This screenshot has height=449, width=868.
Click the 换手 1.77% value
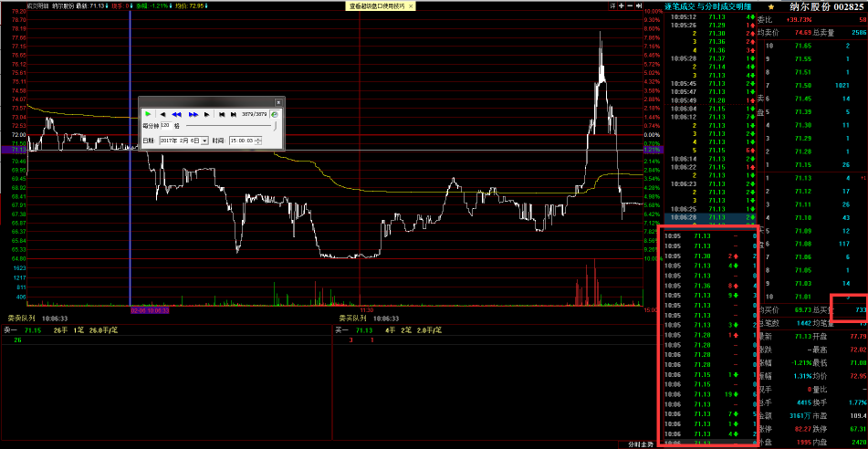857,402
